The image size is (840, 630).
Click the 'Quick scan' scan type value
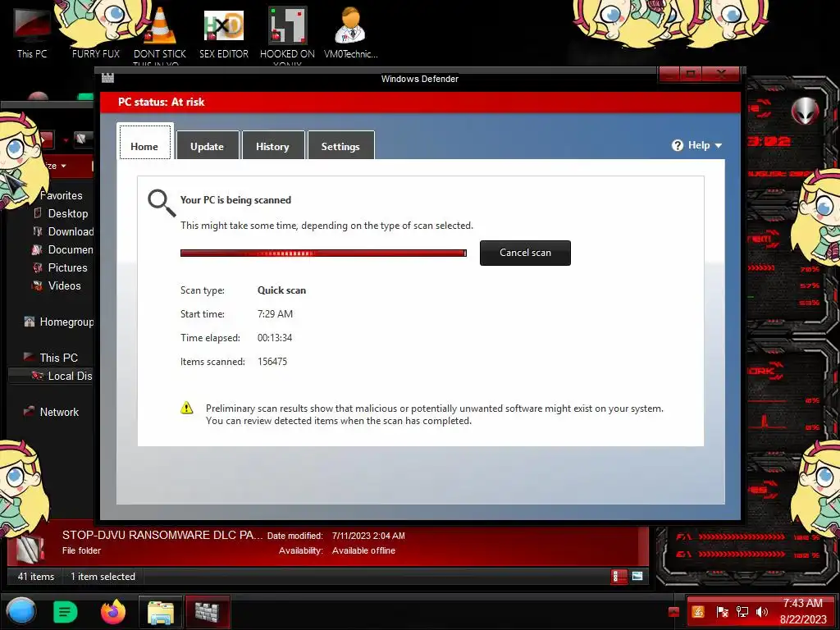point(281,290)
